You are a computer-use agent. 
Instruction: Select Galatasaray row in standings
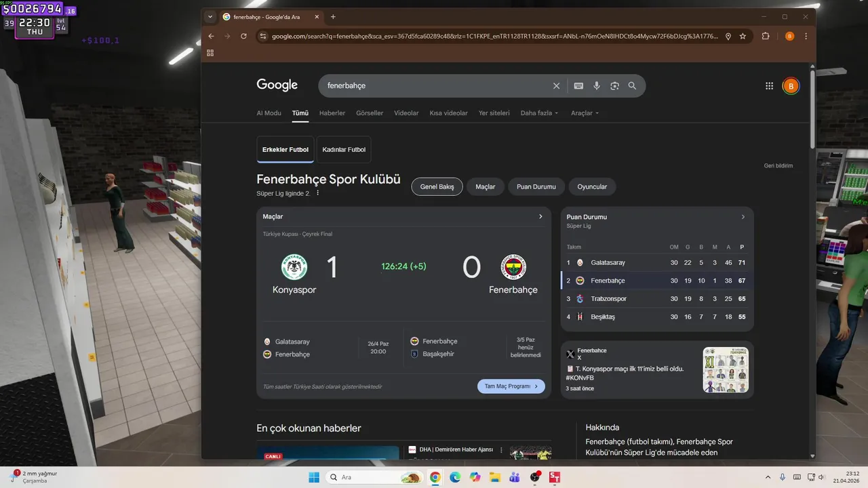656,262
